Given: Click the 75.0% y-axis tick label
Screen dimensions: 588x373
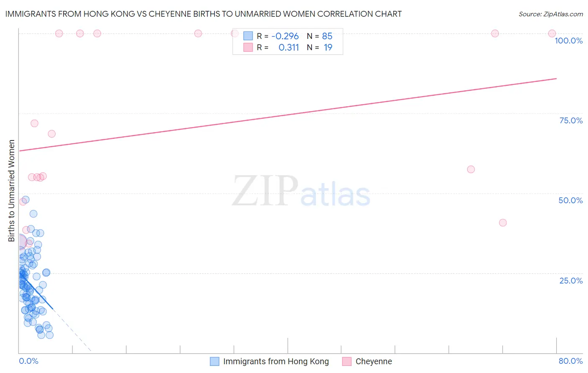Looking at the screenshot, I should pyautogui.click(x=571, y=120).
